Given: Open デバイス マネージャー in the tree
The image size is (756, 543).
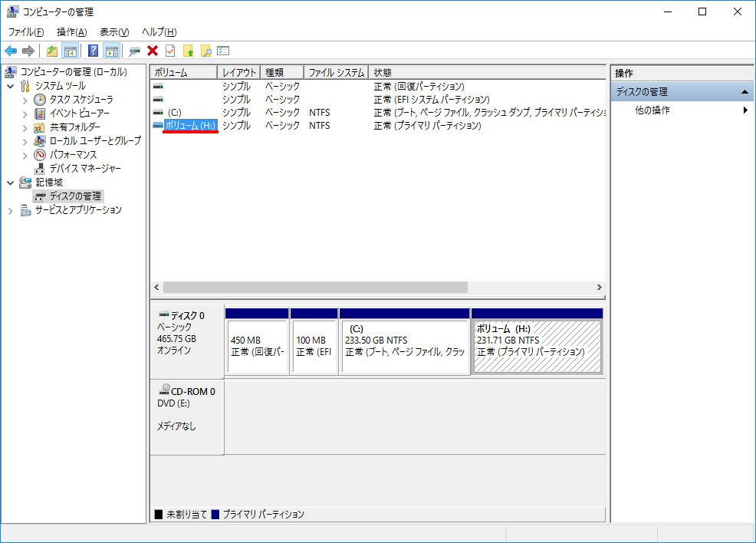Looking at the screenshot, I should point(85,168).
